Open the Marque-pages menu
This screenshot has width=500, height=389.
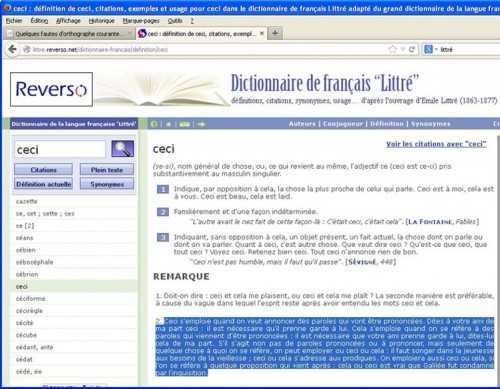coord(141,21)
